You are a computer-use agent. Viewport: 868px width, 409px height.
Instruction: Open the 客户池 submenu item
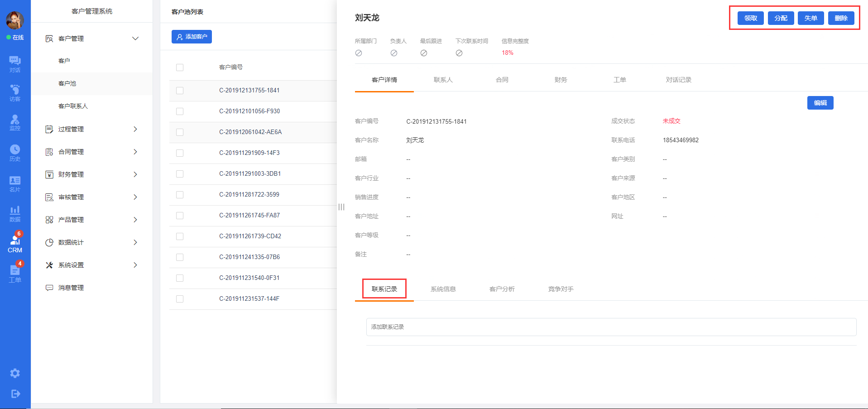point(92,83)
